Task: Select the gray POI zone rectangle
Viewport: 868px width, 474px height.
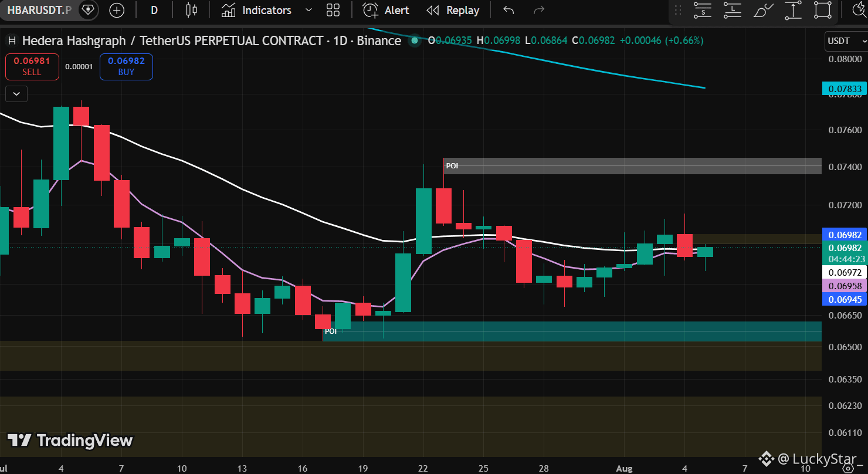Action: [632, 166]
